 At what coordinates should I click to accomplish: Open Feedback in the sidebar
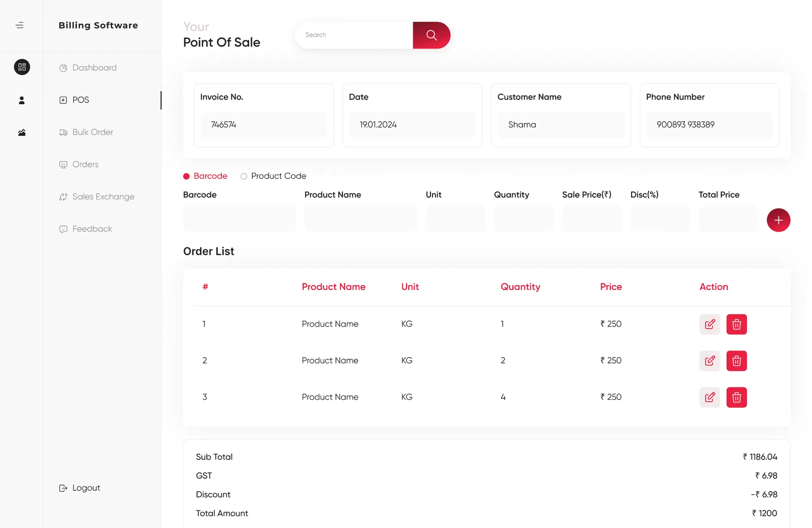(86, 229)
